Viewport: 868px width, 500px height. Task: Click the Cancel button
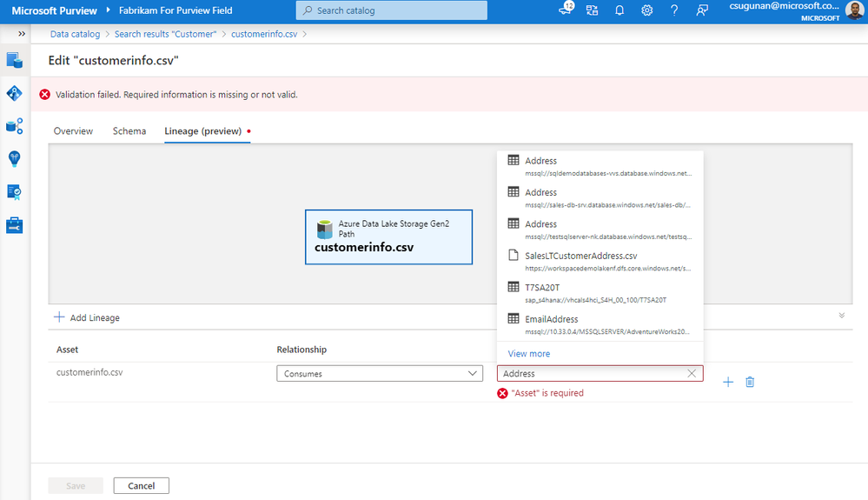(x=141, y=485)
